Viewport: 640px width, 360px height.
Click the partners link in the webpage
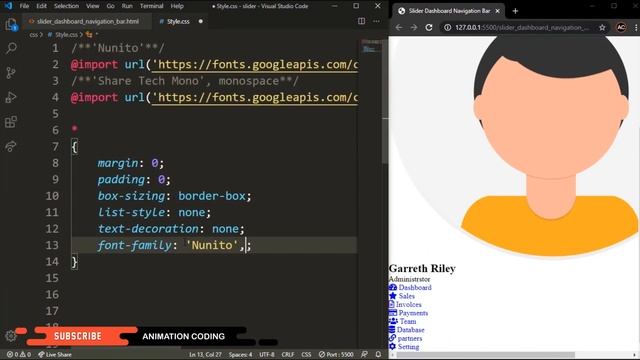(x=410, y=338)
